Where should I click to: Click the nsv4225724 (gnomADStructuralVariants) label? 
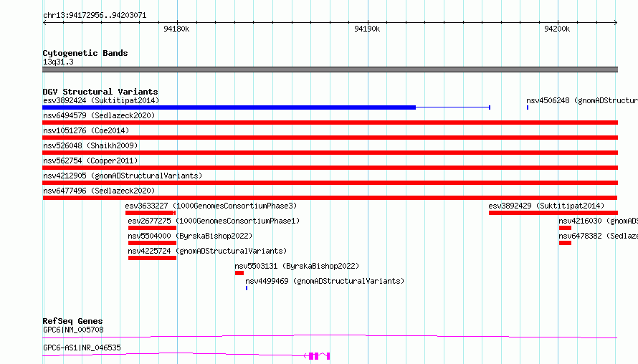[x=207, y=251]
